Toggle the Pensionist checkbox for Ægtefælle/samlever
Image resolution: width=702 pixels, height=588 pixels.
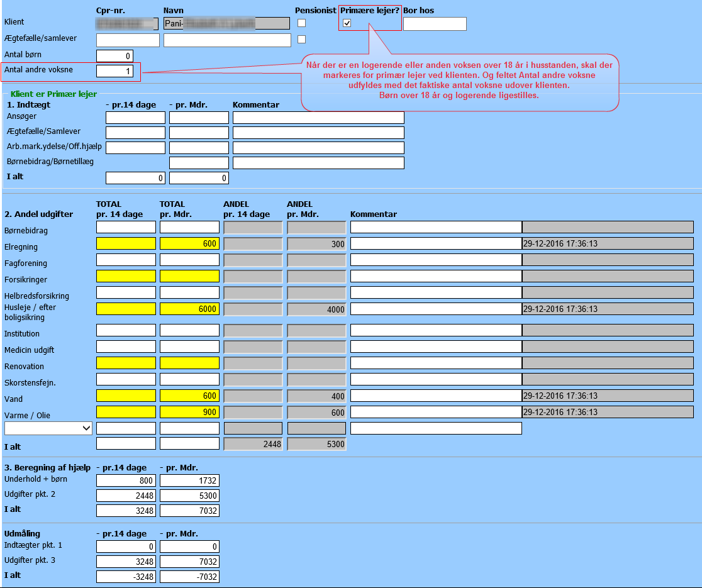302,40
